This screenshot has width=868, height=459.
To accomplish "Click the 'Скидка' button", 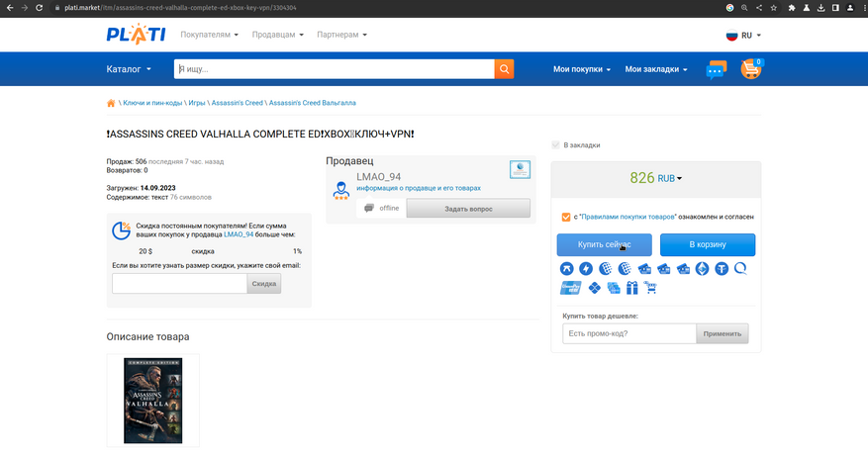I will coord(264,284).
